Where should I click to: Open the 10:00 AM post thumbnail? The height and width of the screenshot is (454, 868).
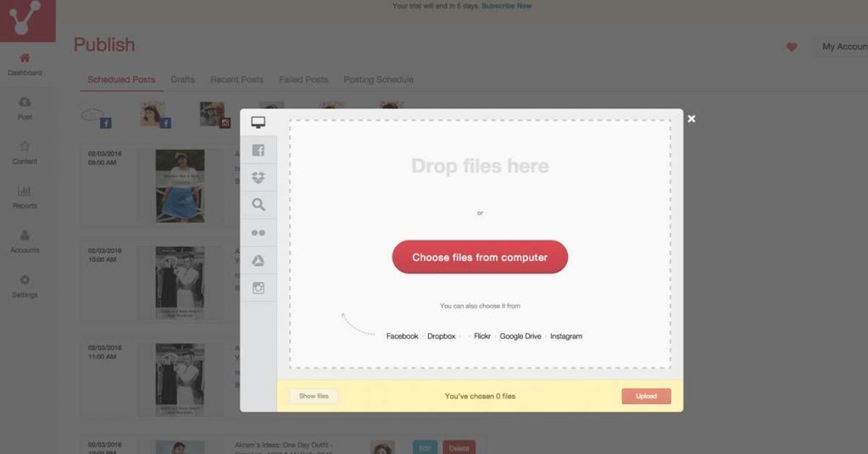point(180,283)
